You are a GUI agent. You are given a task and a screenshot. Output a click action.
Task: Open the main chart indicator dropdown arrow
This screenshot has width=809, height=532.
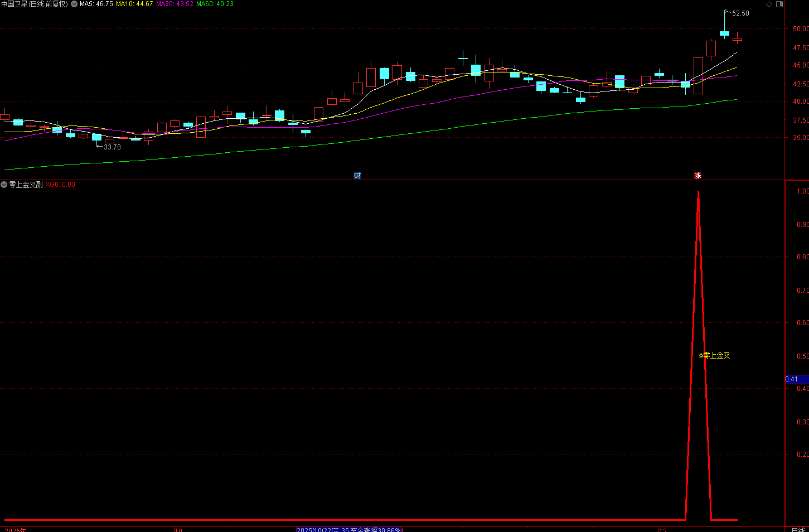tap(74, 4)
